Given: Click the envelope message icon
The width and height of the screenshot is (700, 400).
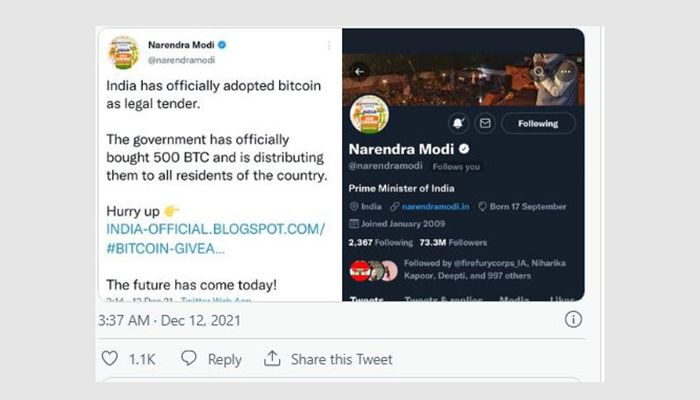Looking at the screenshot, I should [485, 123].
